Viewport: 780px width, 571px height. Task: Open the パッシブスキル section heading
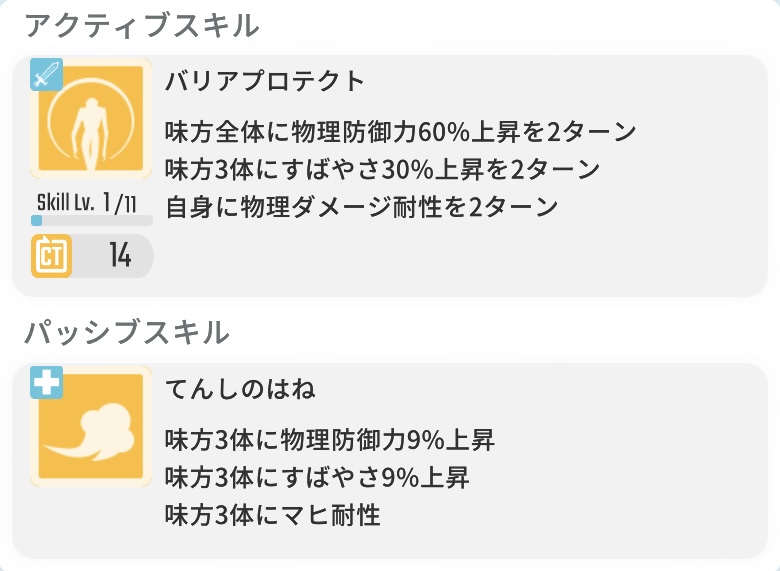[127, 333]
